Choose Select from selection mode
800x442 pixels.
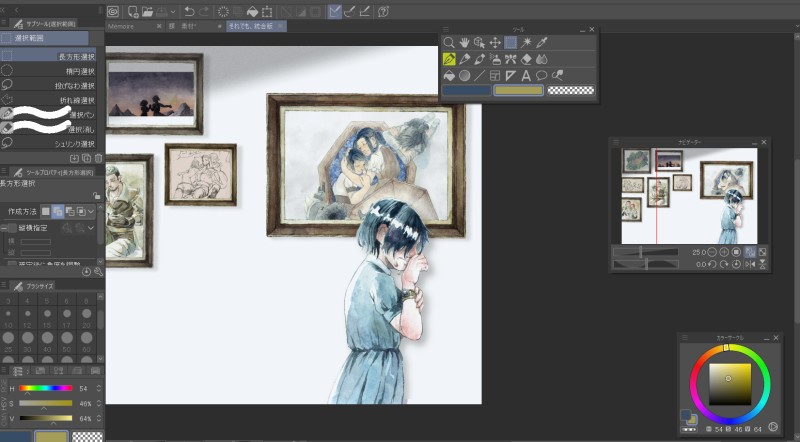81,211
